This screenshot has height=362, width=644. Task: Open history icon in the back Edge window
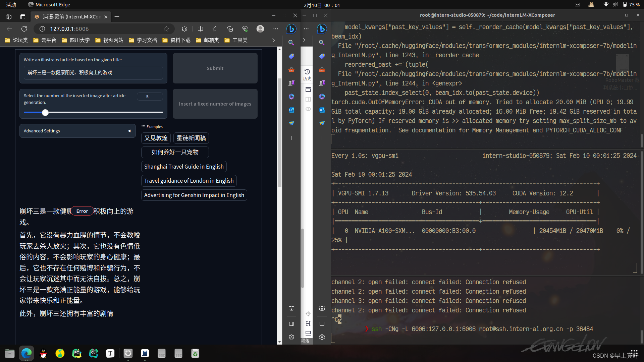tap(307, 74)
